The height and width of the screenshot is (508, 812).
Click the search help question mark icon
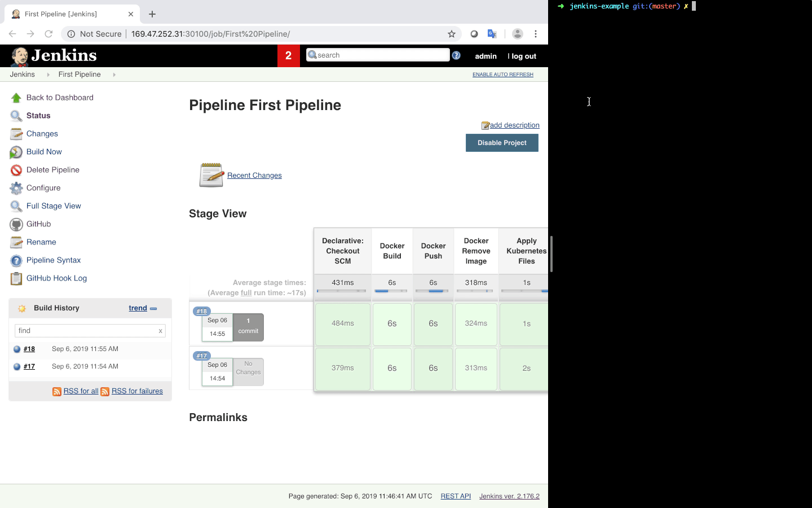coord(456,55)
